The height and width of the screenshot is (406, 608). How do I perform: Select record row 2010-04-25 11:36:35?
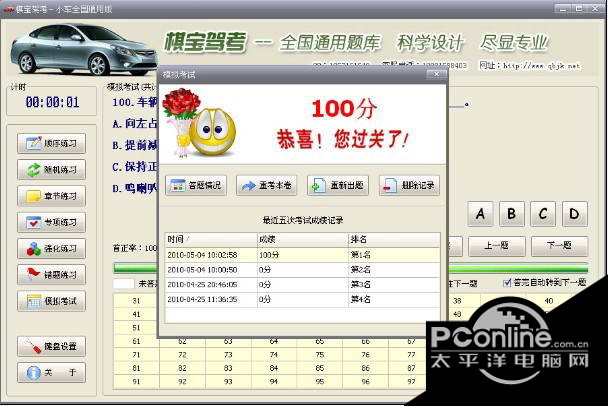point(303,299)
